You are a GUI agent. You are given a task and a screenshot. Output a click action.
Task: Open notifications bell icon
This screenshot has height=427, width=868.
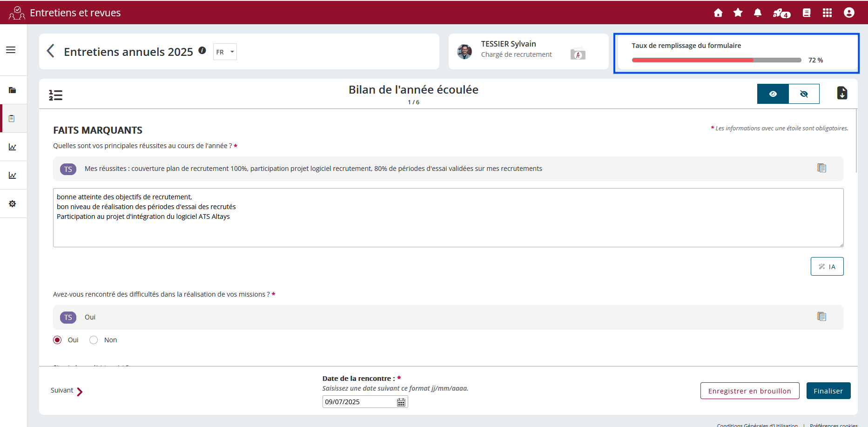tap(758, 13)
